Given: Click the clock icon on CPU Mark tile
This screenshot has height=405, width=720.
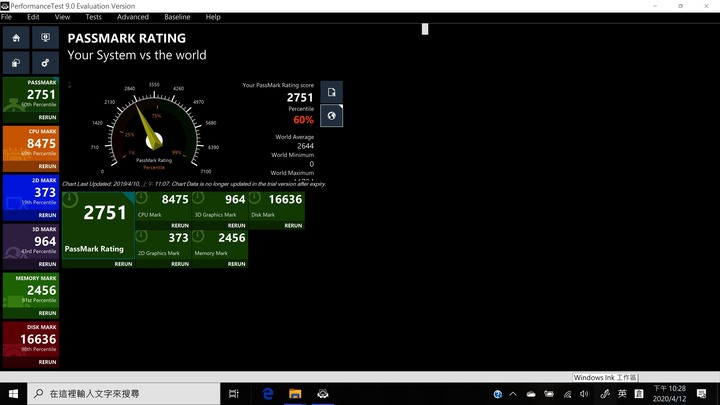Looking at the screenshot, I should point(141,198).
